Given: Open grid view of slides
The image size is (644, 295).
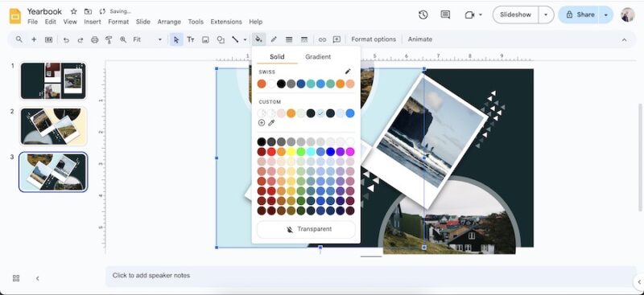Looking at the screenshot, I should pos(16,278).
